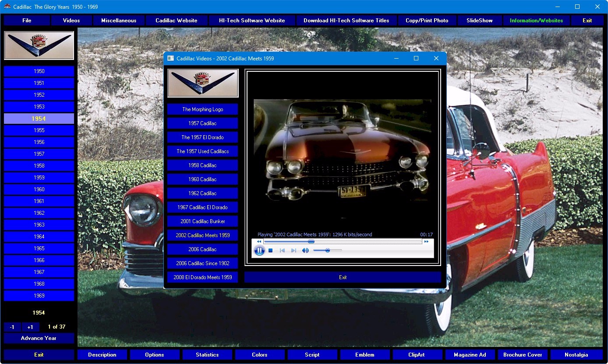Adjust the volume slider in video player
This screenshot has height=364, width=608.
[327, 250]
